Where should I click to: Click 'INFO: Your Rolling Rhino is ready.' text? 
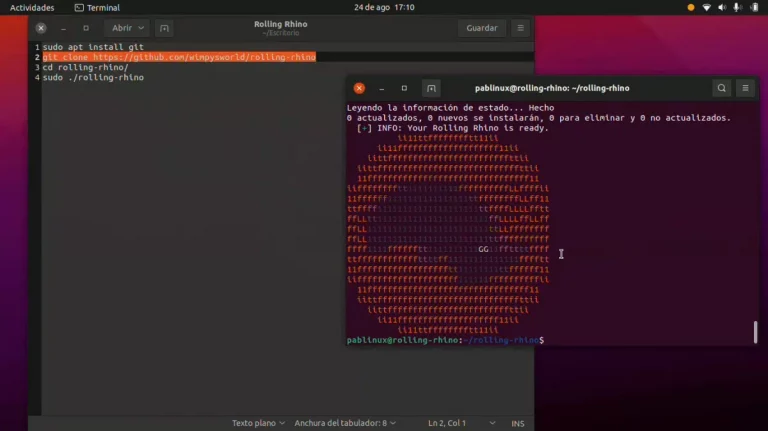point(463,128)
